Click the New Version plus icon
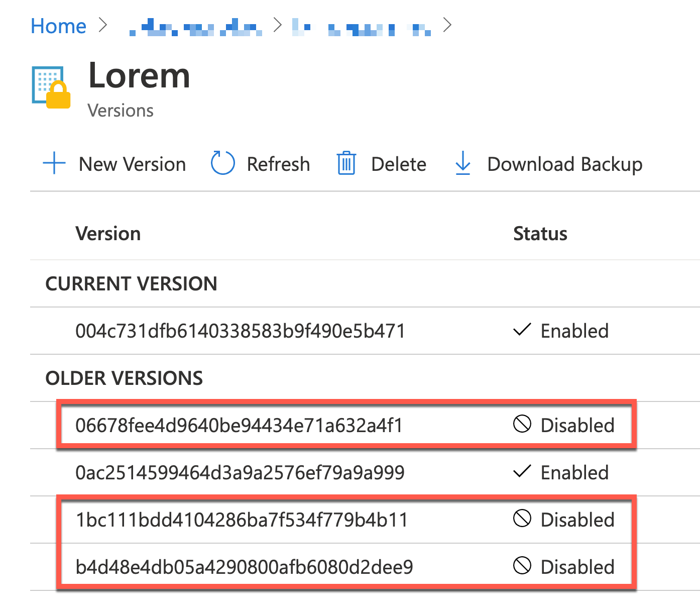 tap(54, 163)
